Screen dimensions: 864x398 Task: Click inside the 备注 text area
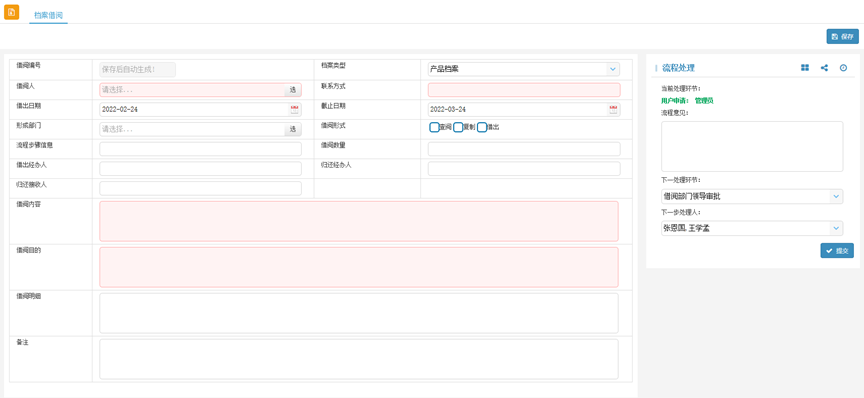click(359, 359)
